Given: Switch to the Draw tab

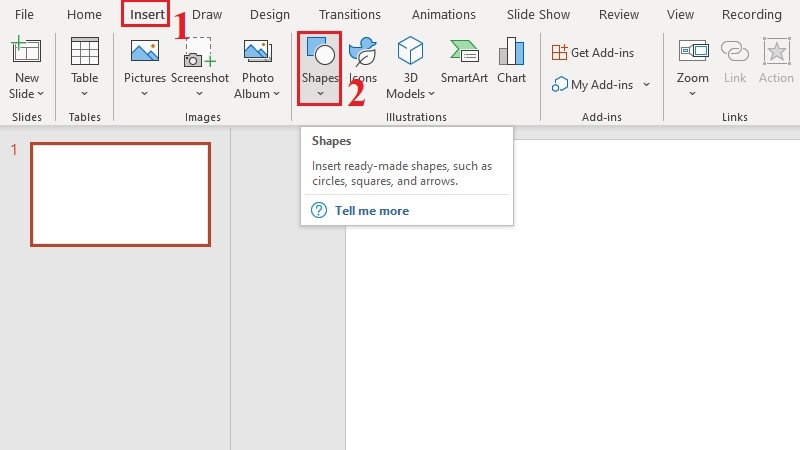Looking at the screenshot, I should point(207,14).
